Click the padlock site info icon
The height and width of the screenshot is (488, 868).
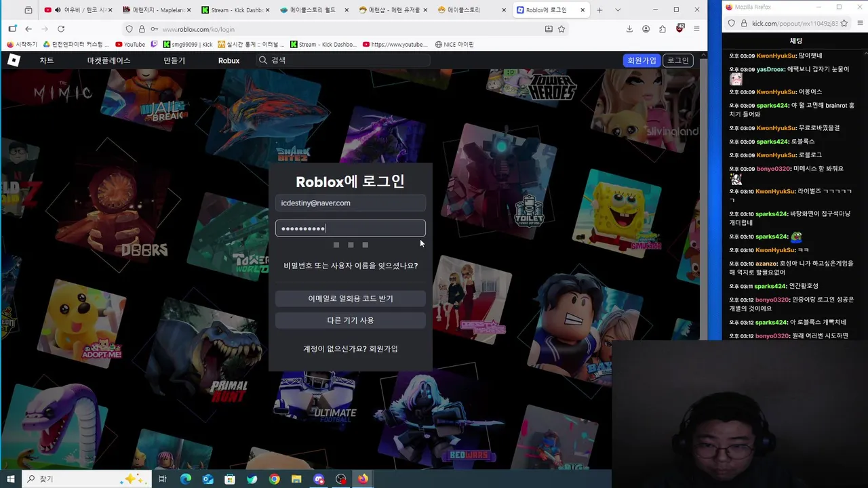[142, 29]
